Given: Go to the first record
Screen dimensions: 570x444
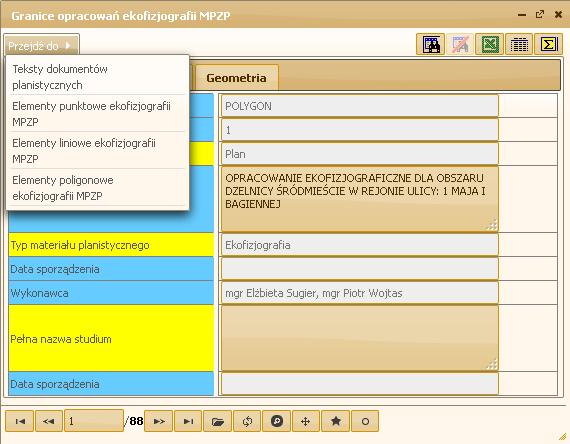Looking at the screenshot, I should point(20,421).
